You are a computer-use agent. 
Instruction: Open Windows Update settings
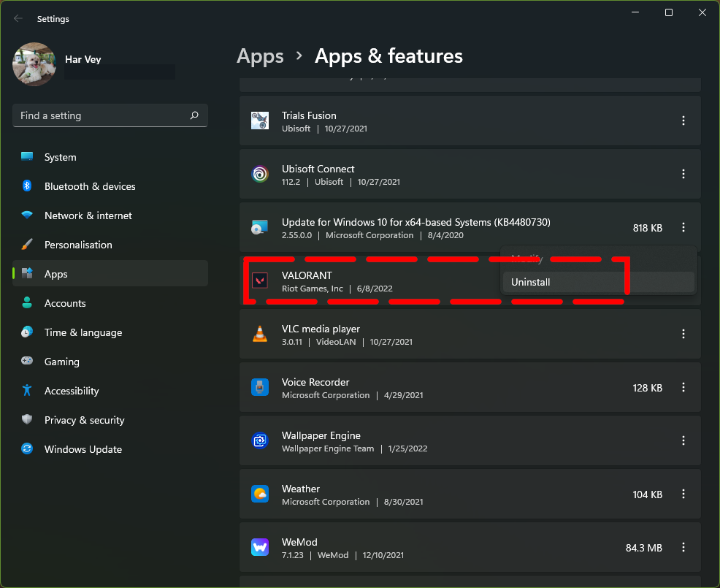point(110,449)
